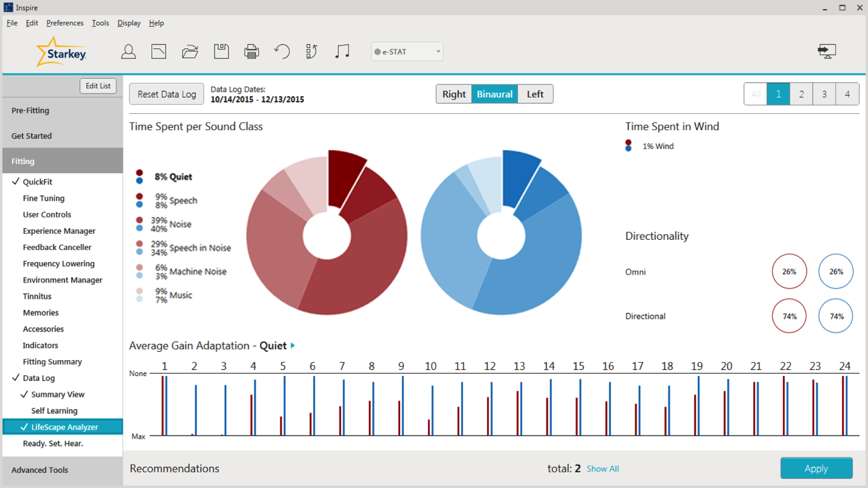Switch to memory 2
This screenshot has height=488, width=868.
coord(802,94)
